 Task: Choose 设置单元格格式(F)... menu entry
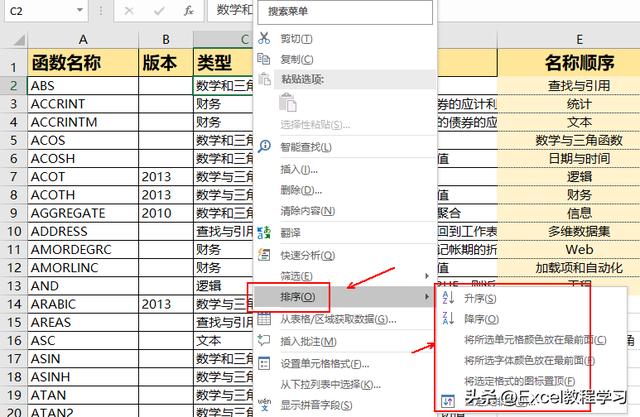[x=324, y=364]
